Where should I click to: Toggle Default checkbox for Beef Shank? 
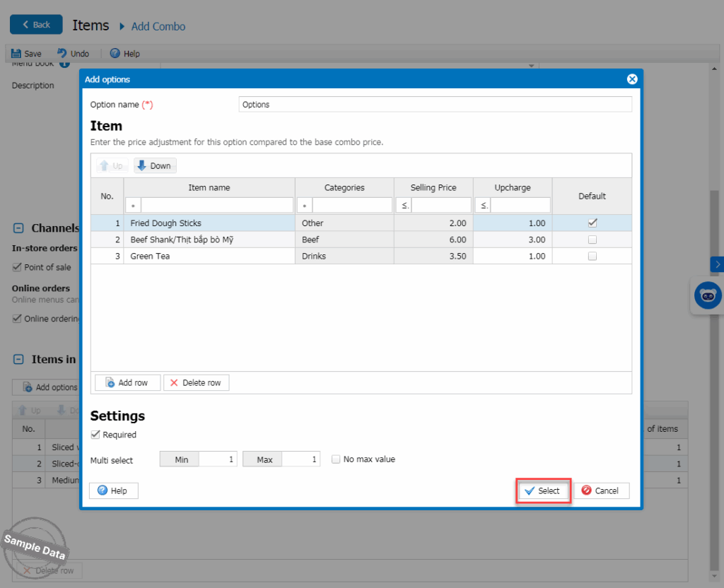(x=592, y=240)
